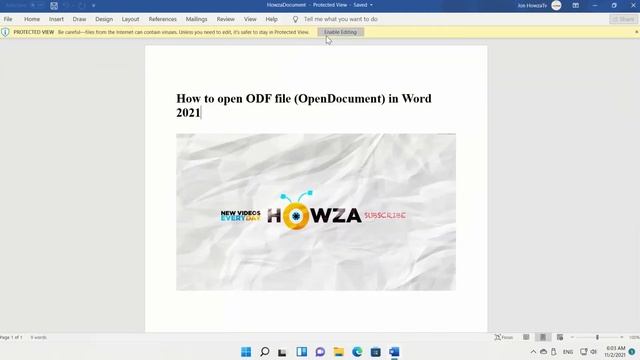Show hidden system tray icons

click(533, 352)
